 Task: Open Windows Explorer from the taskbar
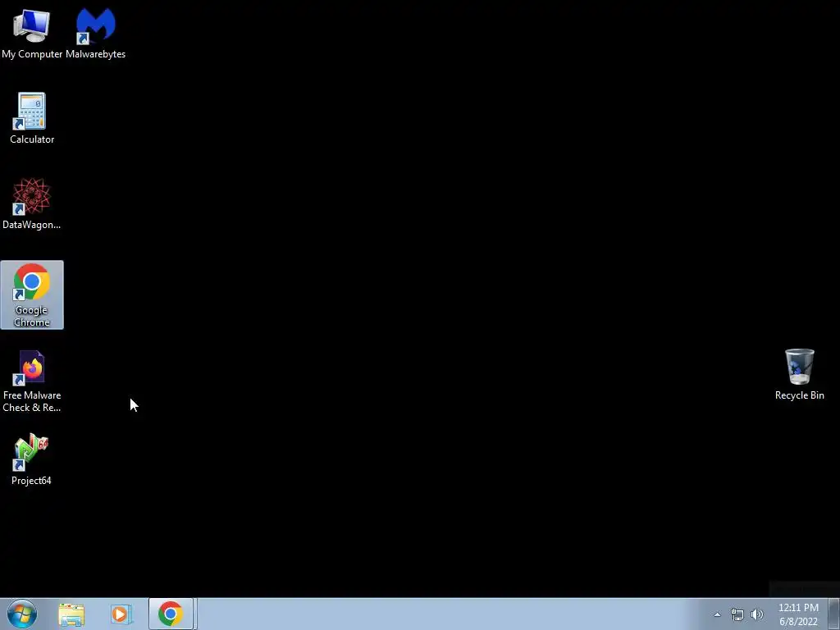click(x=71, y=614)
